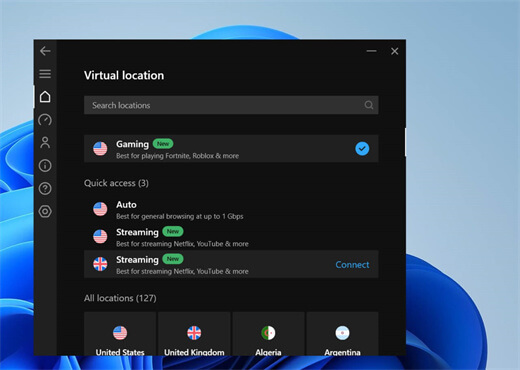Click the US flag beside Streaming
Screen dimensions: 520x370
coord(100,237)
